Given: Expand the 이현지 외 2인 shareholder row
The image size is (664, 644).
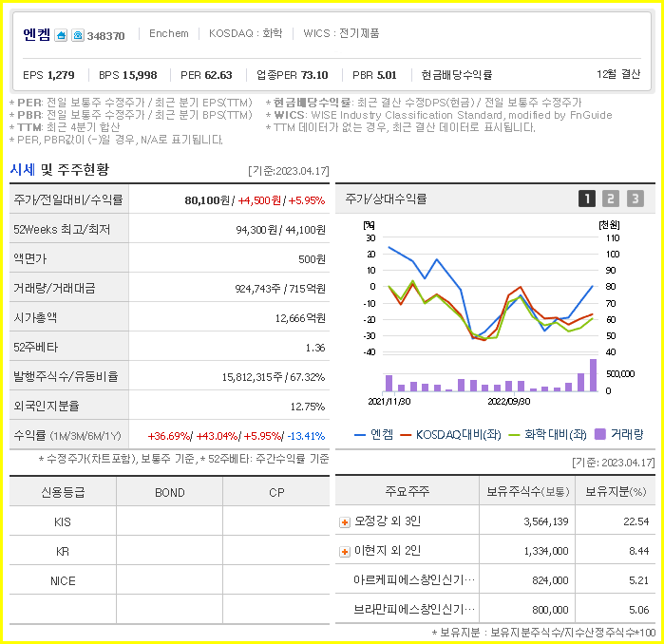Looking at the screenshot, I should (345, 552).
